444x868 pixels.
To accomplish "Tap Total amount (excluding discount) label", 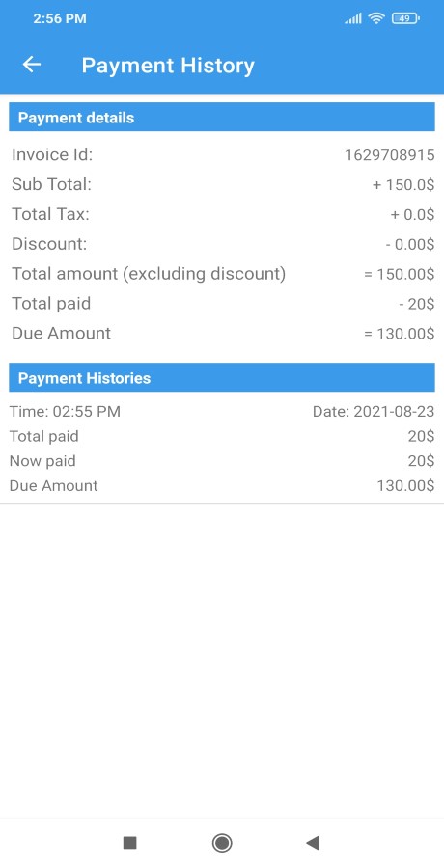I will coord(149,274).
